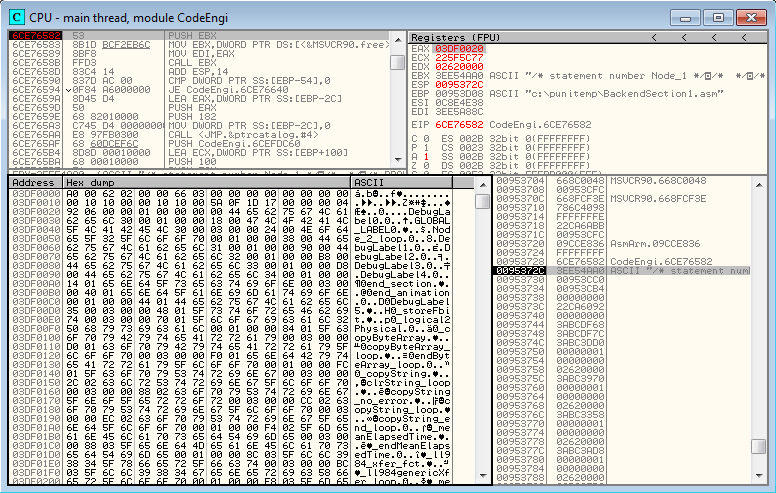Click hex dump pane scroll up arrow

click(x=483, y=185)
